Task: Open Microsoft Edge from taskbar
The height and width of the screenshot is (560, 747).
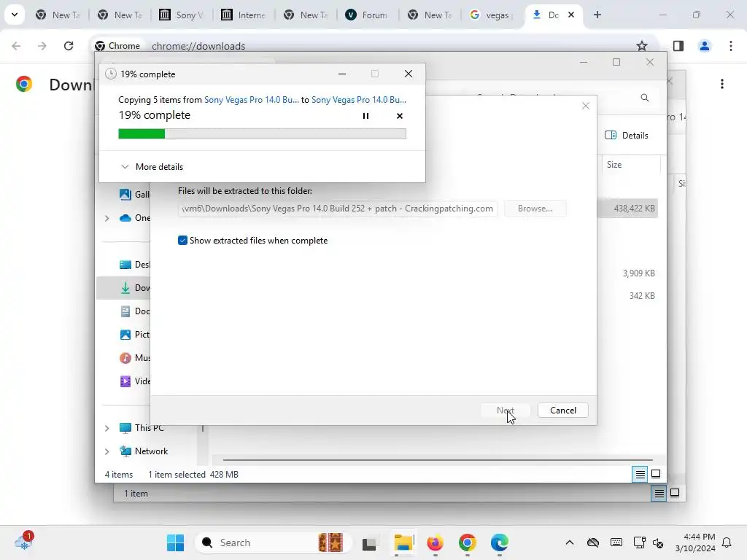Action: click(x=499, y=542)
